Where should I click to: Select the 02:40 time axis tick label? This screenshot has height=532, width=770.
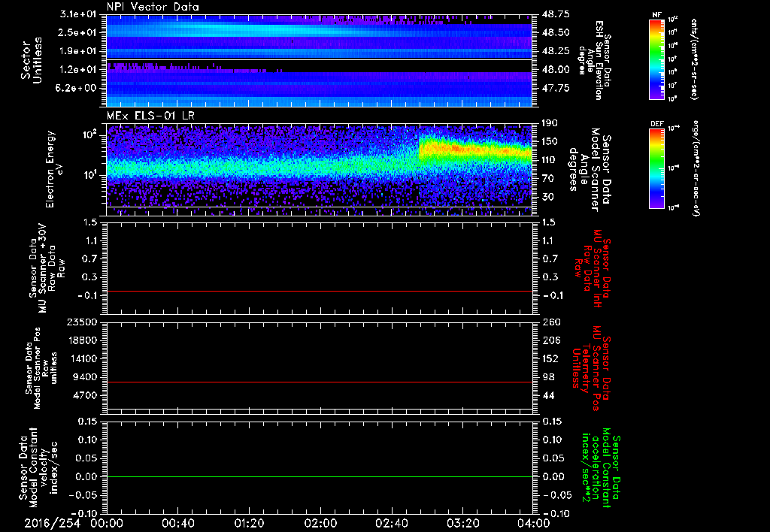391,523
